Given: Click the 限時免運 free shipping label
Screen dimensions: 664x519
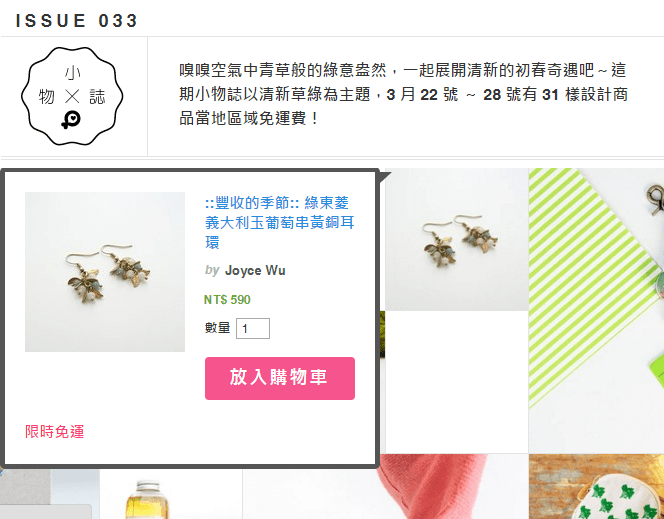Looking at the screenshot, I should 55,432.
